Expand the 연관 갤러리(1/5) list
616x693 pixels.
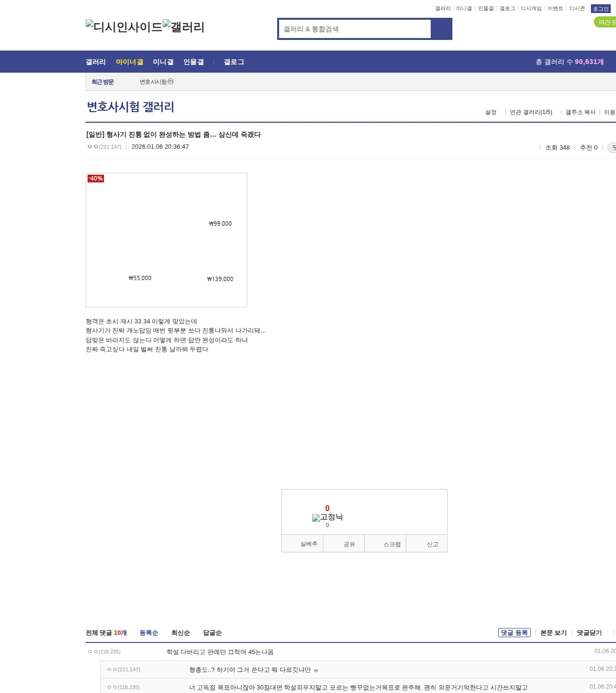531,112
